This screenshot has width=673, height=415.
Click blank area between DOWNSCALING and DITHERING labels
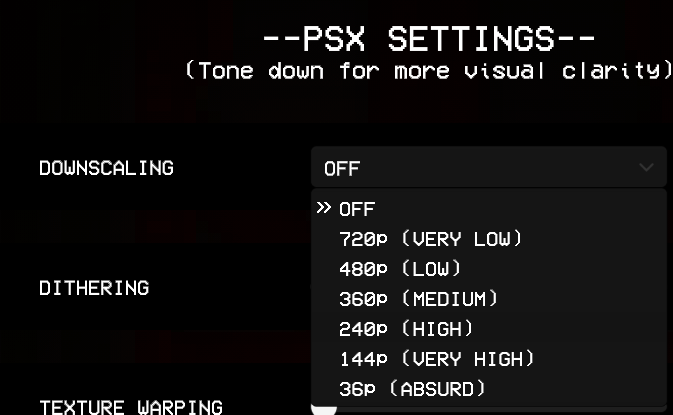129,227
